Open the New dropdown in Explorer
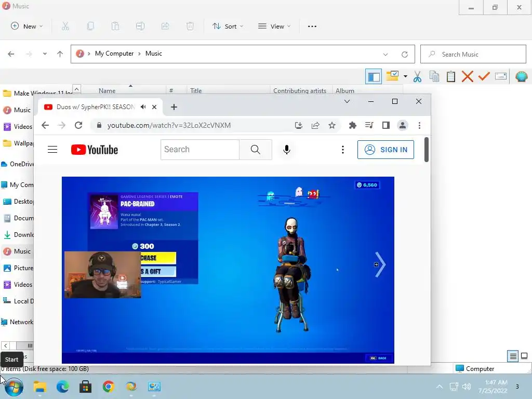 click(x=27, y=26)
